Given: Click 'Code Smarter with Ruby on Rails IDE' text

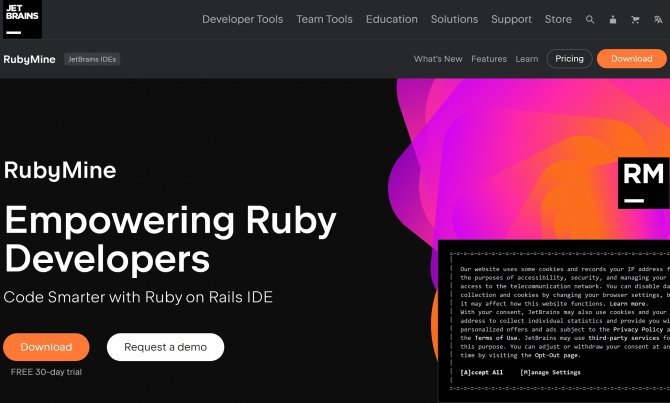Looking at the screenshot, I should (x=138, y=297).
